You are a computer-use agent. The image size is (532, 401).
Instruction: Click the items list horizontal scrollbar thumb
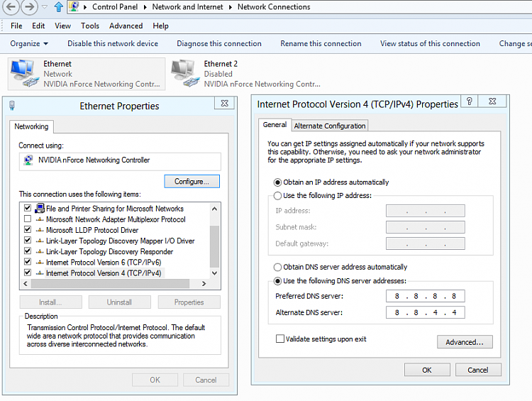(110, 283)
